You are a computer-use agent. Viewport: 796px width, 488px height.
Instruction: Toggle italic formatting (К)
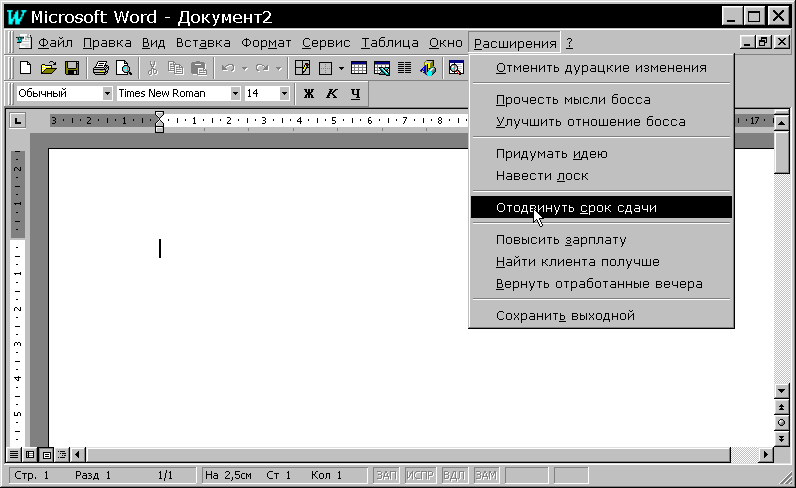[331, 93]
